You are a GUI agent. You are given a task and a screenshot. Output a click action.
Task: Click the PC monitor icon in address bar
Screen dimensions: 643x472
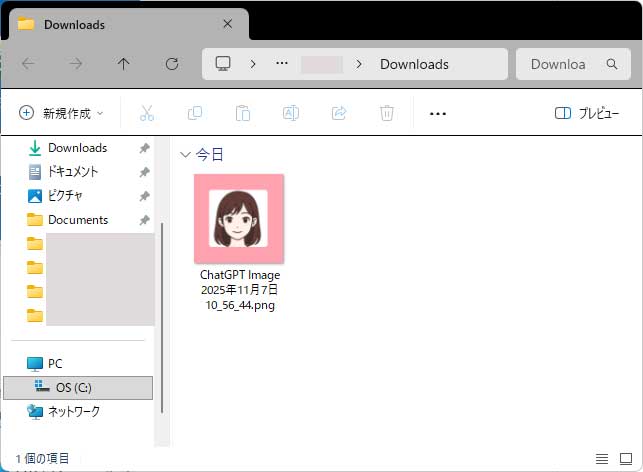click(223, 64)
